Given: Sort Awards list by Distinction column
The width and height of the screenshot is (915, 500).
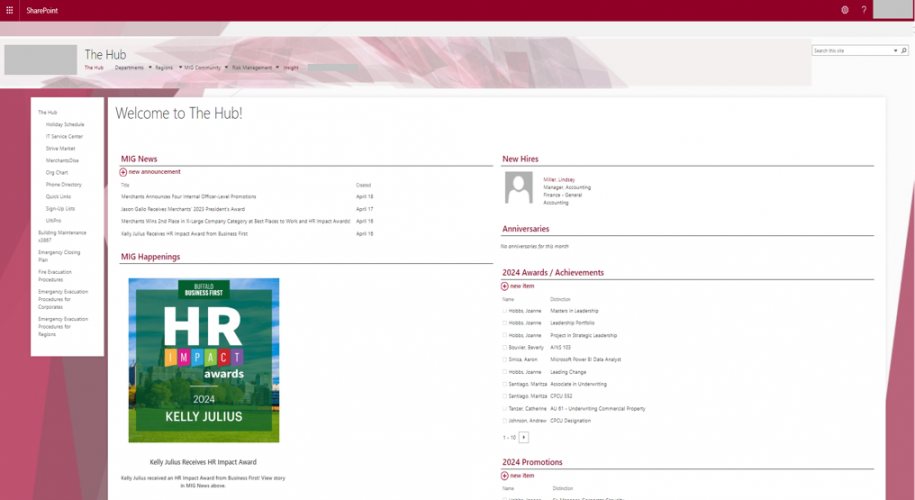Looking at the screenshot, I should click(560, 299).
